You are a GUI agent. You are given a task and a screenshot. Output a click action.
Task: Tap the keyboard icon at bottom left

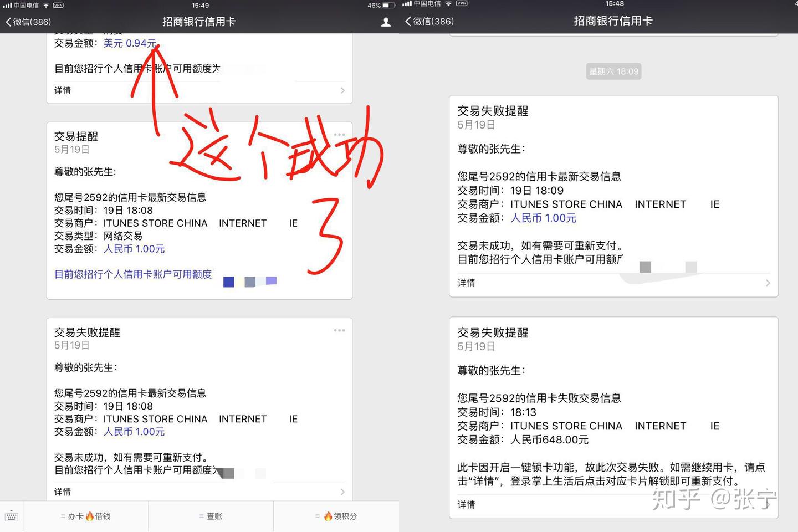click(x=12, y=516)
